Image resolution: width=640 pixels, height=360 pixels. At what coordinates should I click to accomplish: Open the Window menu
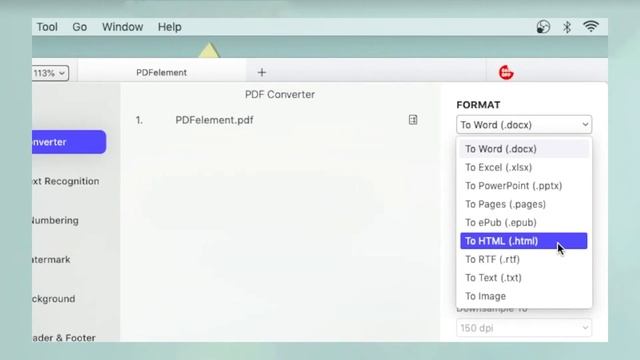pos(122,27)
